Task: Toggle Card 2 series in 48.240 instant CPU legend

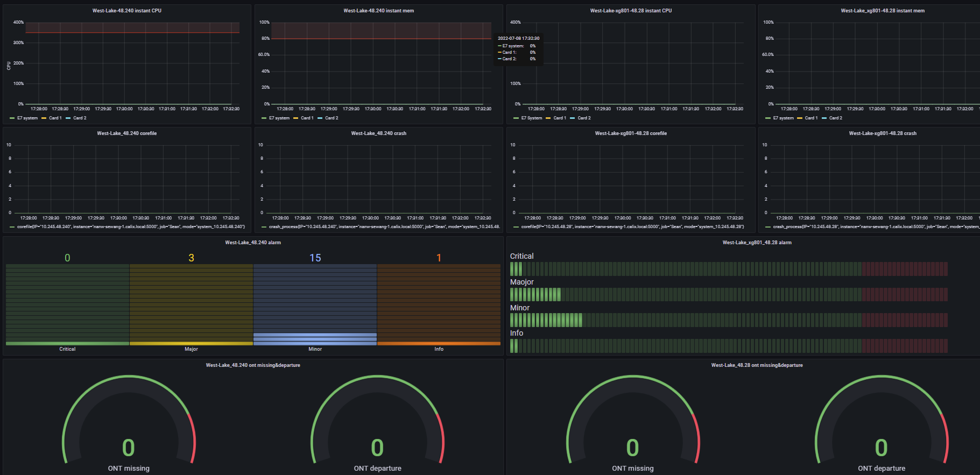Action: point(80,118)
